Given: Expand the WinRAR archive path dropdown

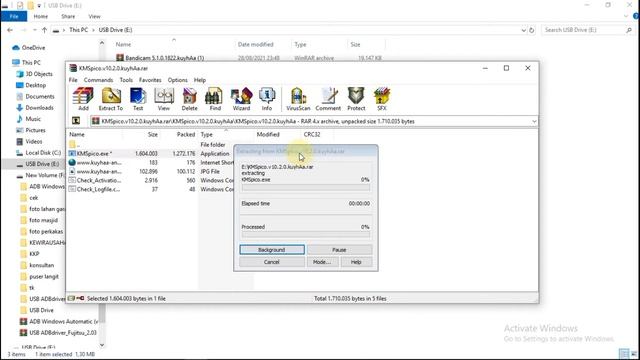Looking at the screenshot, I should click(x=534, y=122).
